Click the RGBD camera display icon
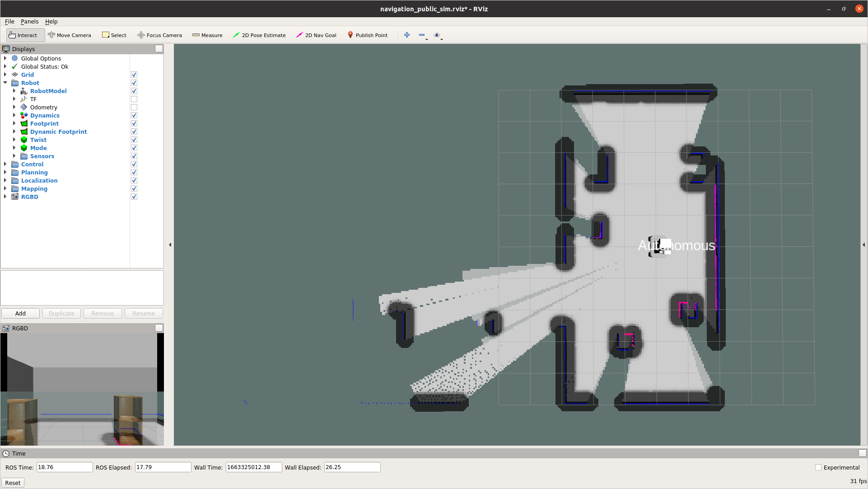Screen dimensions: 868x489 coord(15,197)
